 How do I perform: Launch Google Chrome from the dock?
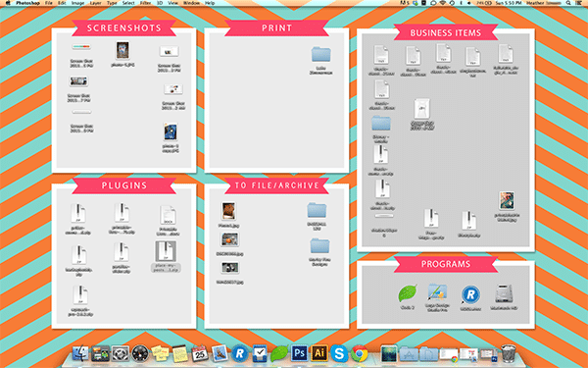(x=360, y=353)
